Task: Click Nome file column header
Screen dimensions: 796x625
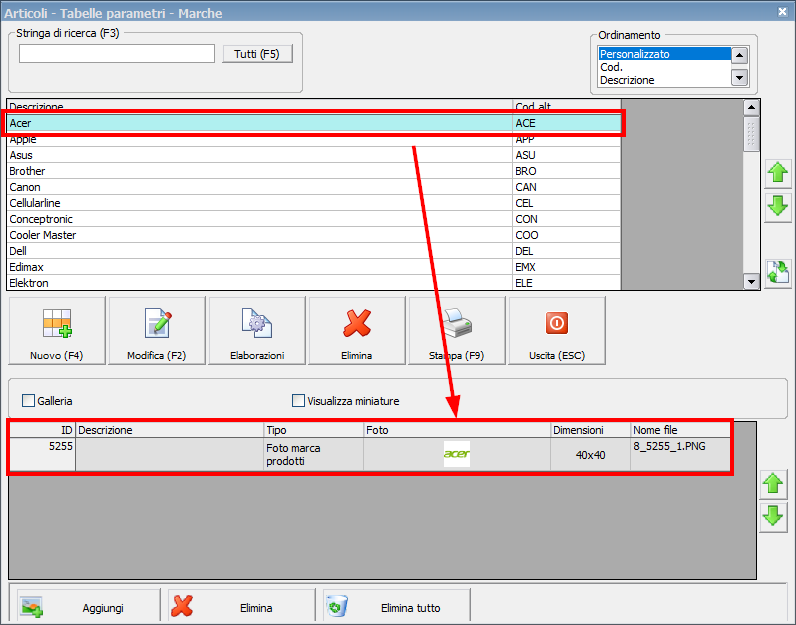Action: (x=680, y=430)
